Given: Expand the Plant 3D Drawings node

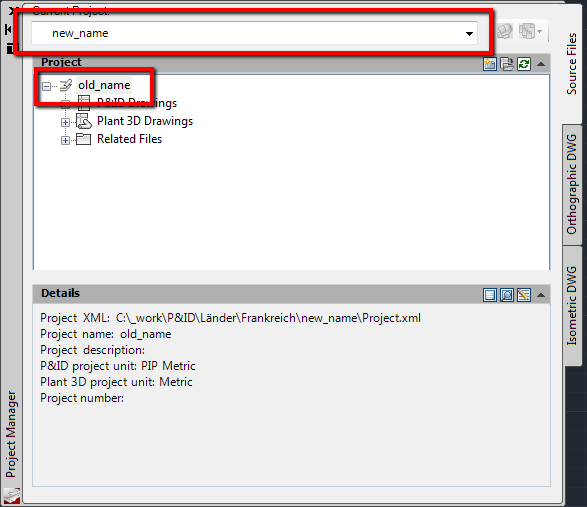Looking at the screenshot, I should (x=65, y=122).
